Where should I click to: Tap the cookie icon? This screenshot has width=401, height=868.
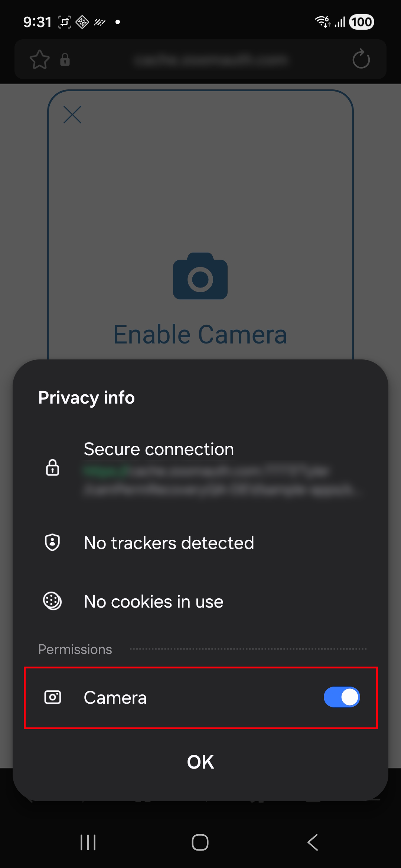click(52, 601)
